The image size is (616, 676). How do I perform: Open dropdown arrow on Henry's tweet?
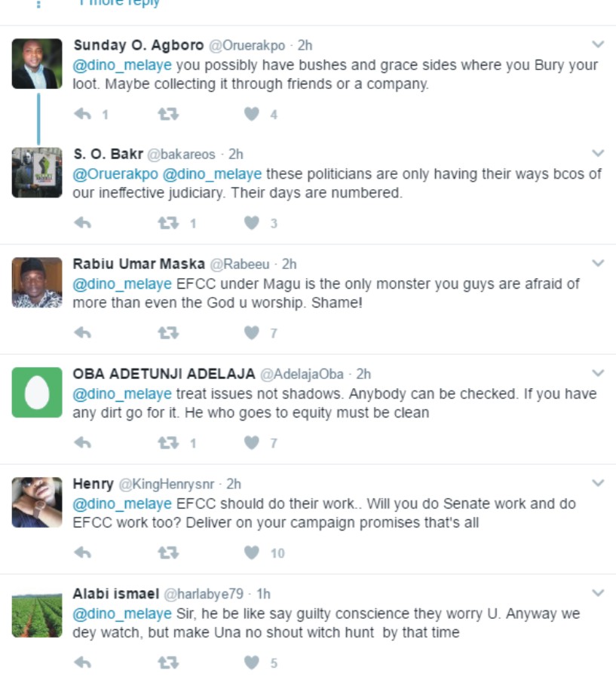tap(598, 482)
